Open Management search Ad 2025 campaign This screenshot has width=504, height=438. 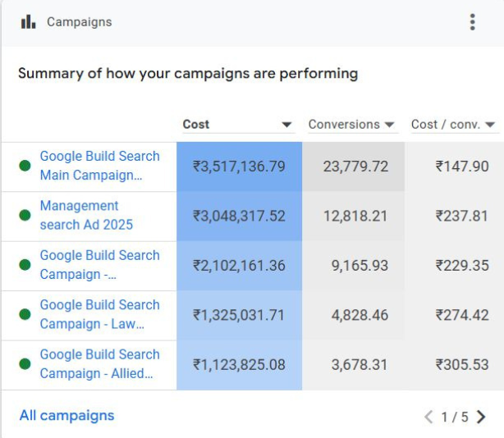[x=85, y=216]
